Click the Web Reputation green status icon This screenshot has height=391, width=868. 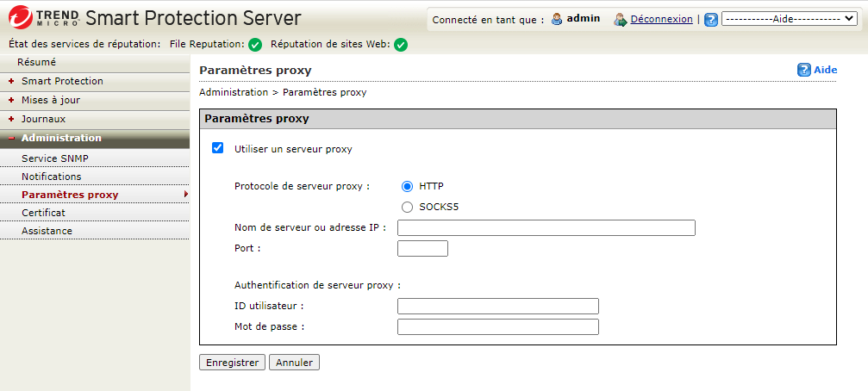pyautogui.click(x=401, y=45)
